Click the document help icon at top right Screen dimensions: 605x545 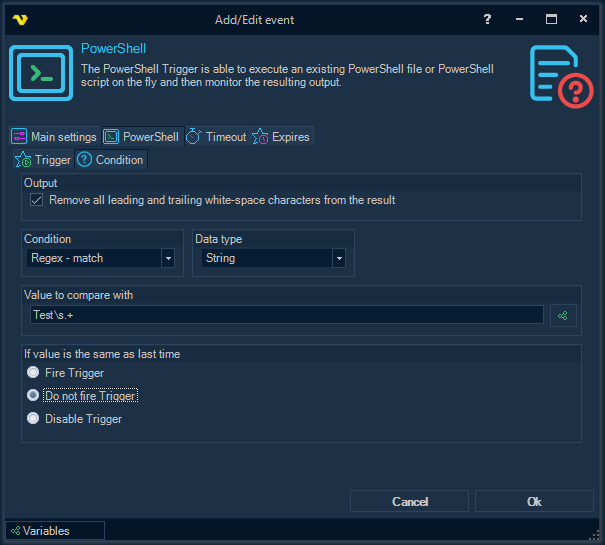pyautogui.click(x=555, y=74)
